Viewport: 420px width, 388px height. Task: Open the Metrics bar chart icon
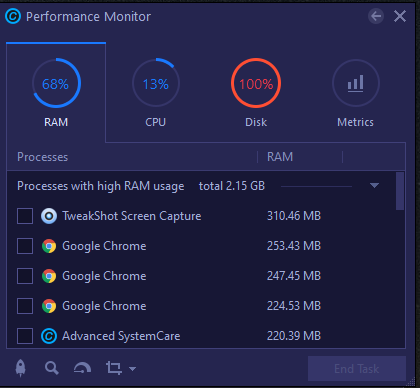point(356,83)
